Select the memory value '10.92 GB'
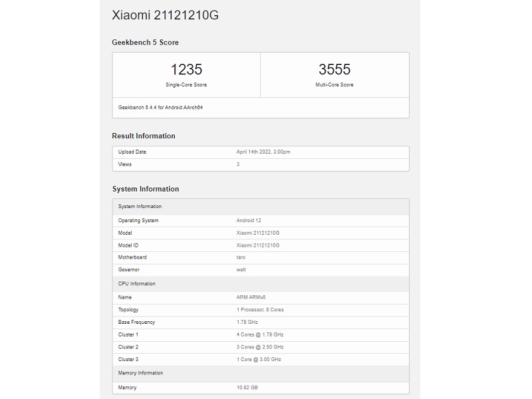The image size is (532, 399). [x=247, y=388]
